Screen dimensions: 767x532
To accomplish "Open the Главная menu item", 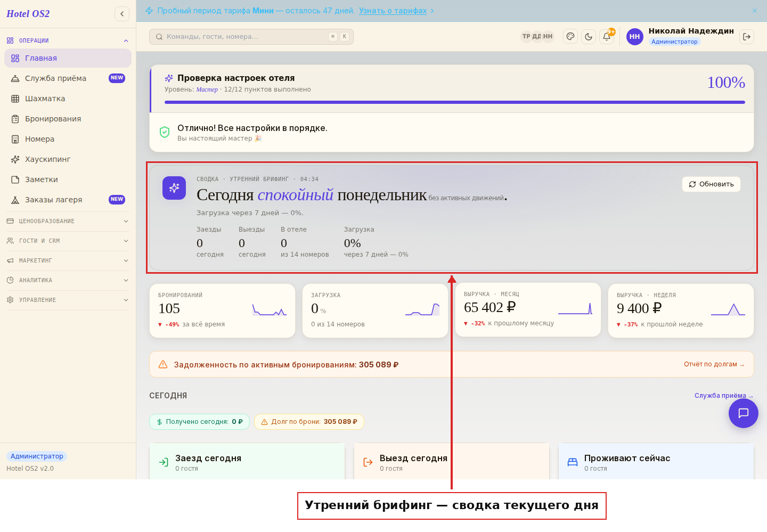I will click(68, 58).
